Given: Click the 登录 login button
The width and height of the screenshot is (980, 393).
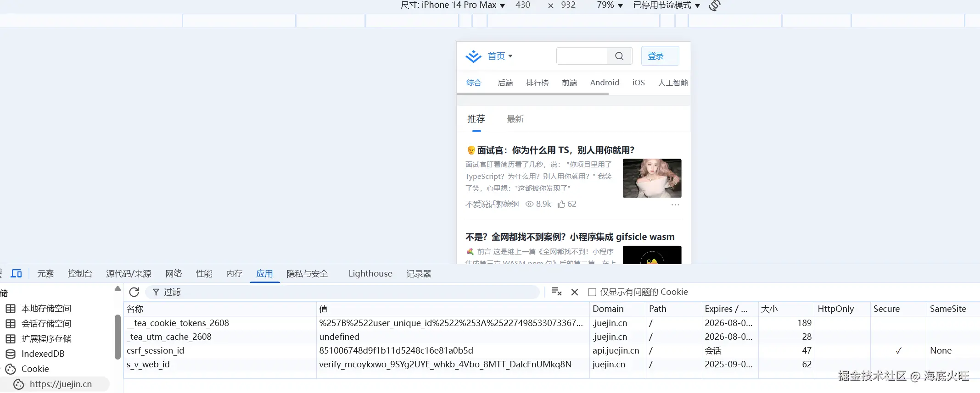Looking at the screenshot, I should point(660,56).
